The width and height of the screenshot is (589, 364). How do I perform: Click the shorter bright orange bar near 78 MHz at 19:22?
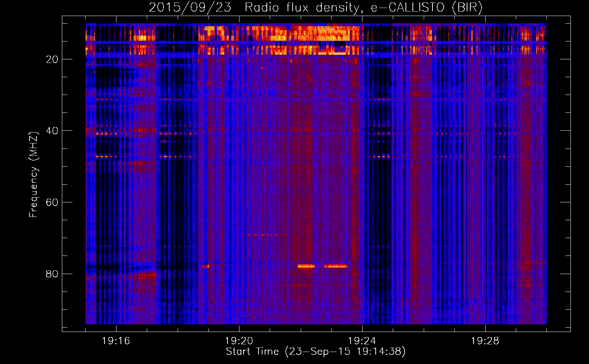point(306,266)
